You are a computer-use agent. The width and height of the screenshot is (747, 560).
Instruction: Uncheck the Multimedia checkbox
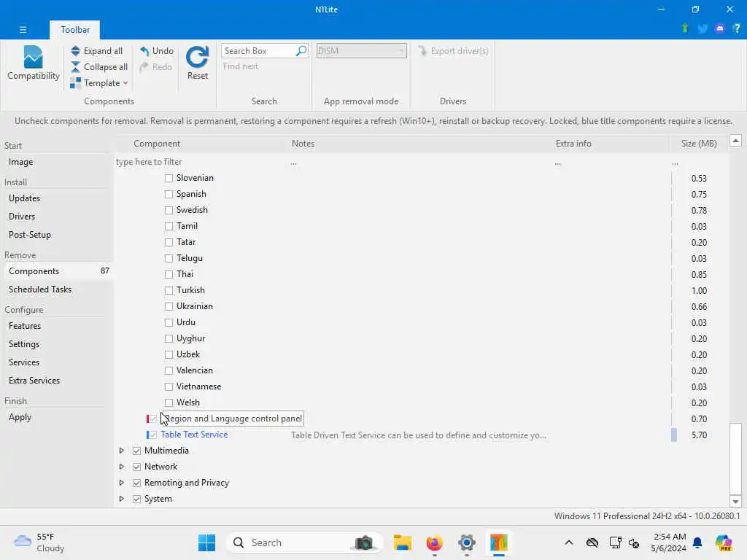pyautogui.click(x=136, y=451)
